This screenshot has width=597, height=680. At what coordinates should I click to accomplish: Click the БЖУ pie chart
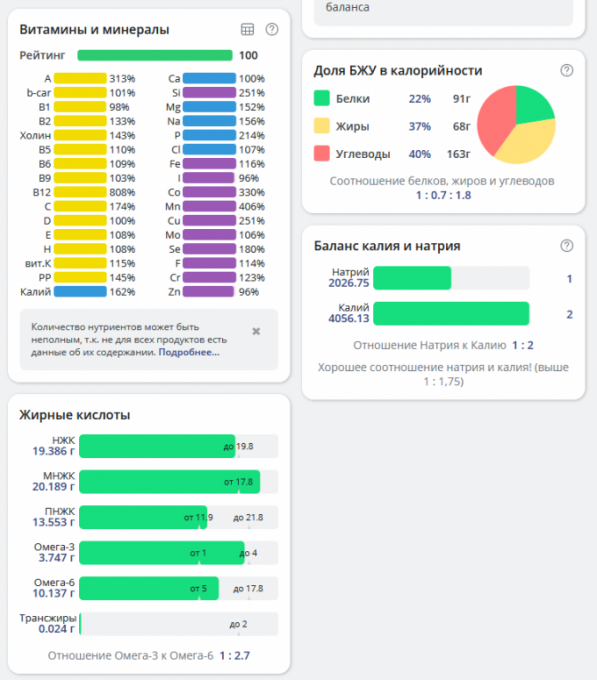click(516, 125)
